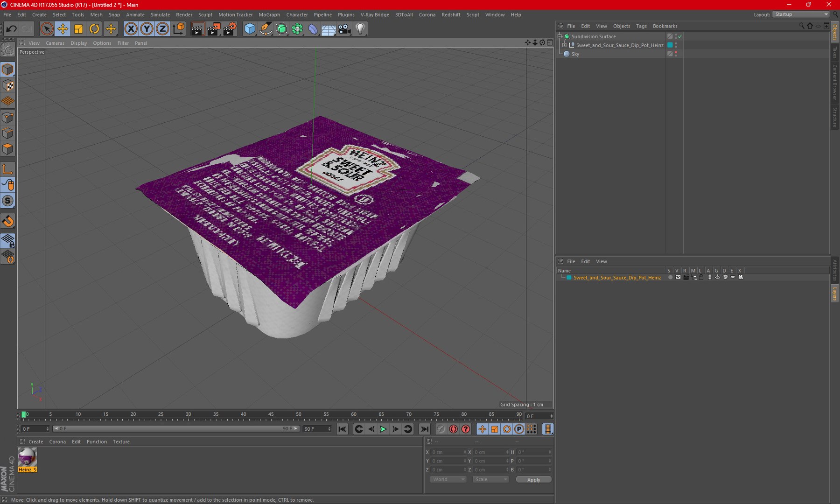
Task: Toggle the Subdivision Surface enable checkmark
Action: pyautogui.click(x=680, y=36)
